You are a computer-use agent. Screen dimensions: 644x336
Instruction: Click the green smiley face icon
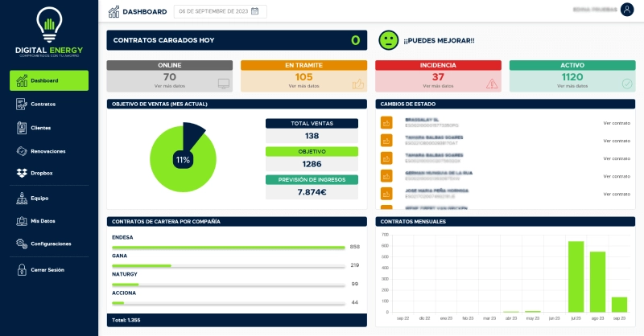pyautogui.click(x=389, y=40)
